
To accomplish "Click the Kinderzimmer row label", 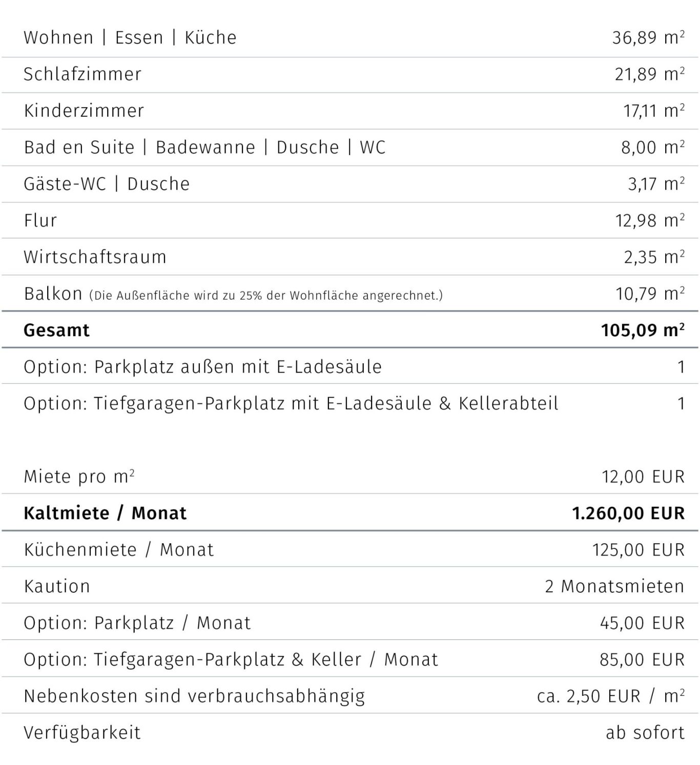I will click(84, 111).
